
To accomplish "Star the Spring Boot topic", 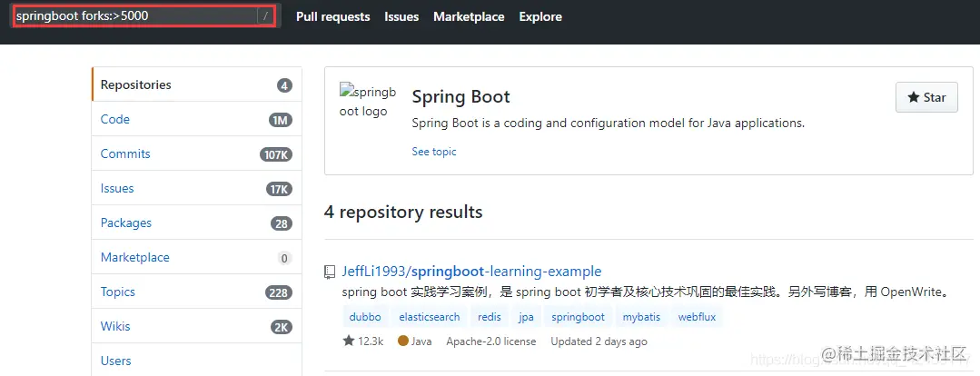I will pos(926,97).
